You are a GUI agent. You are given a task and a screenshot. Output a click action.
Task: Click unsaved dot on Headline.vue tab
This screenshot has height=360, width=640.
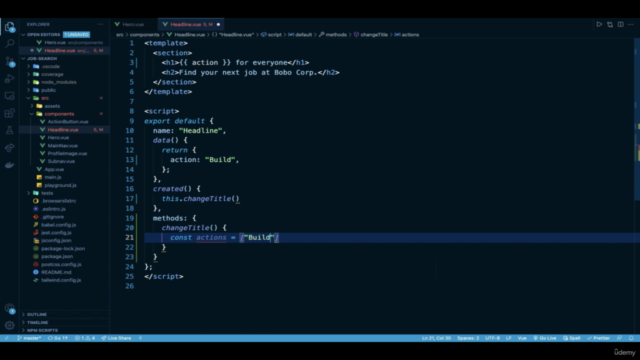218,24
